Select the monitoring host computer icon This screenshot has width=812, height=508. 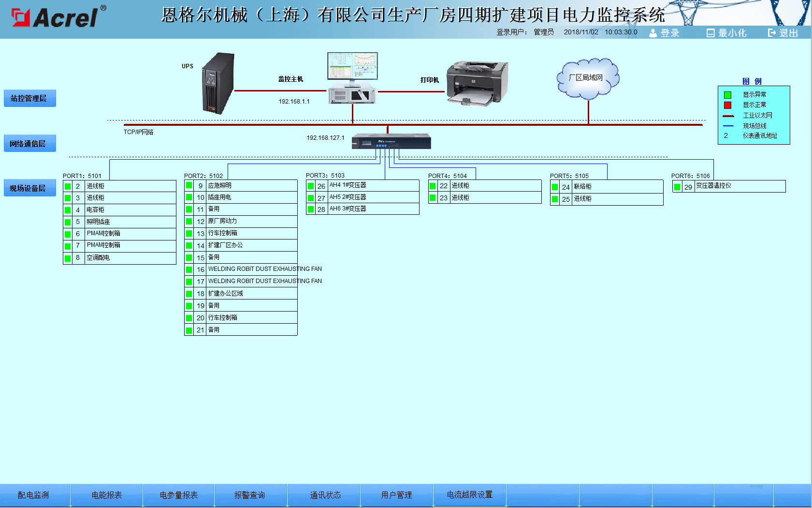tap(352, 77)
